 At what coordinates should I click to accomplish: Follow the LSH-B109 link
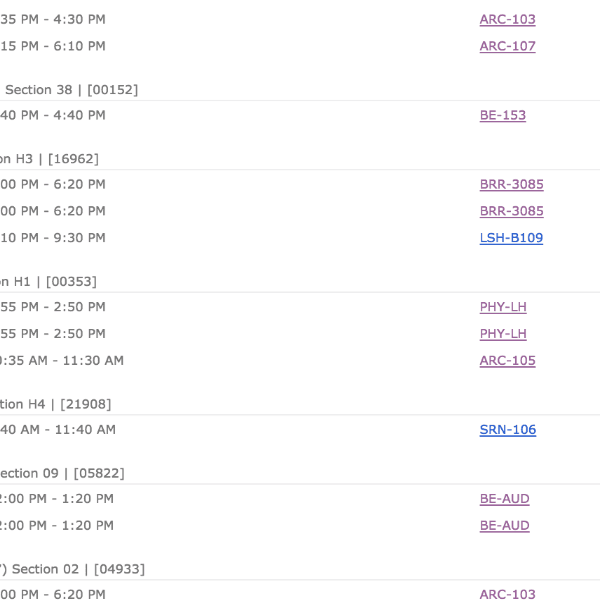coord(511,238)
